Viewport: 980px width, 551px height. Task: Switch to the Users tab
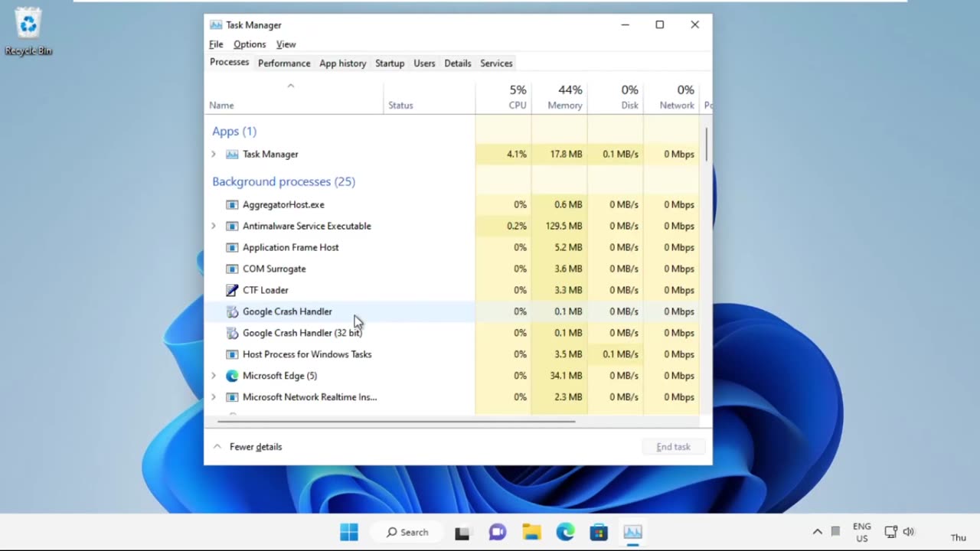[424, 64]
